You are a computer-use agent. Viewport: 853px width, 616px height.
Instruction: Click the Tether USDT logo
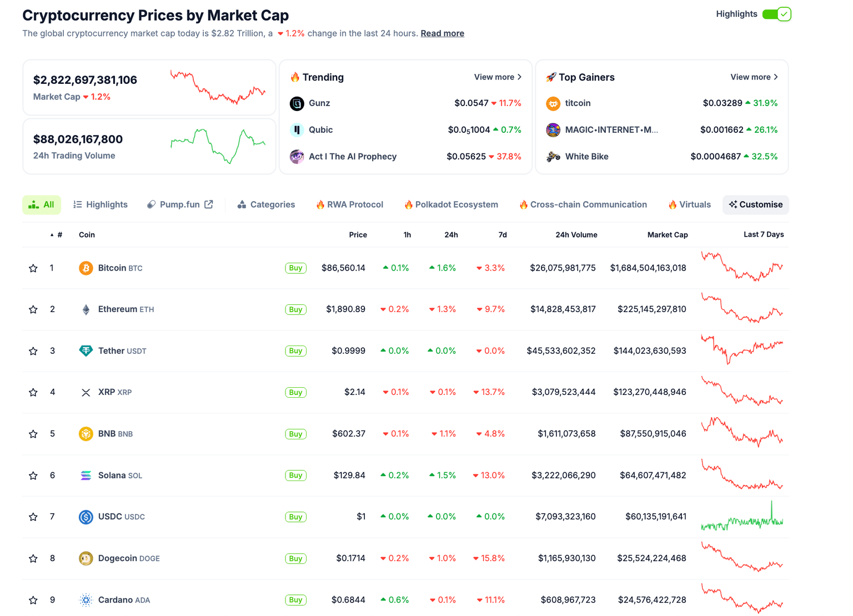[x=86, y=350]
